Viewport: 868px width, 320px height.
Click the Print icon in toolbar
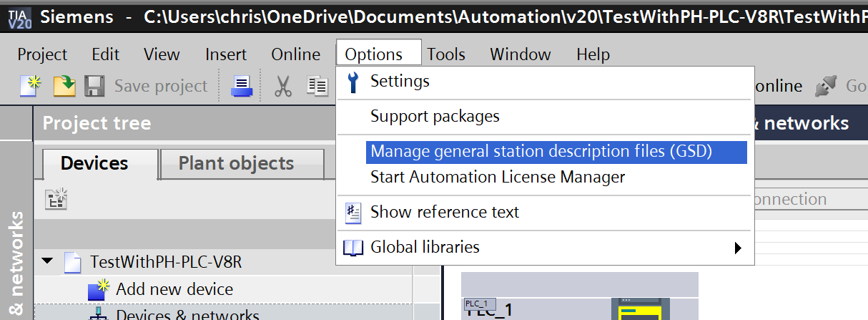click(x=241, y=86)
